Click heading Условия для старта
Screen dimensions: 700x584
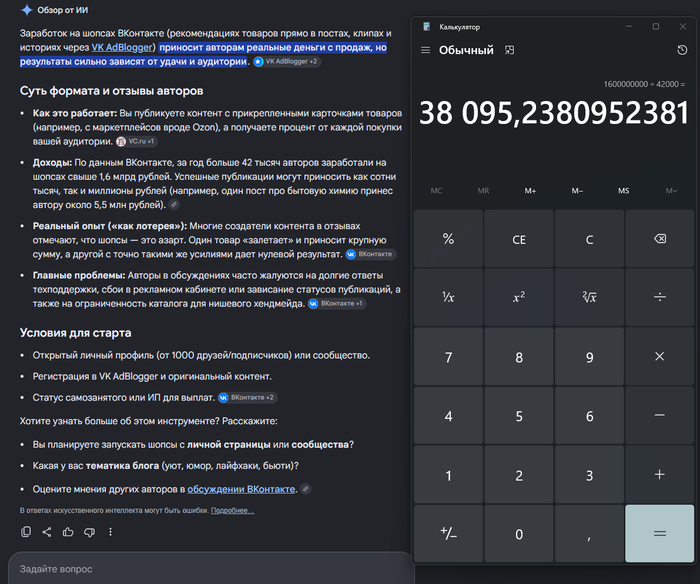click(75, 333)
